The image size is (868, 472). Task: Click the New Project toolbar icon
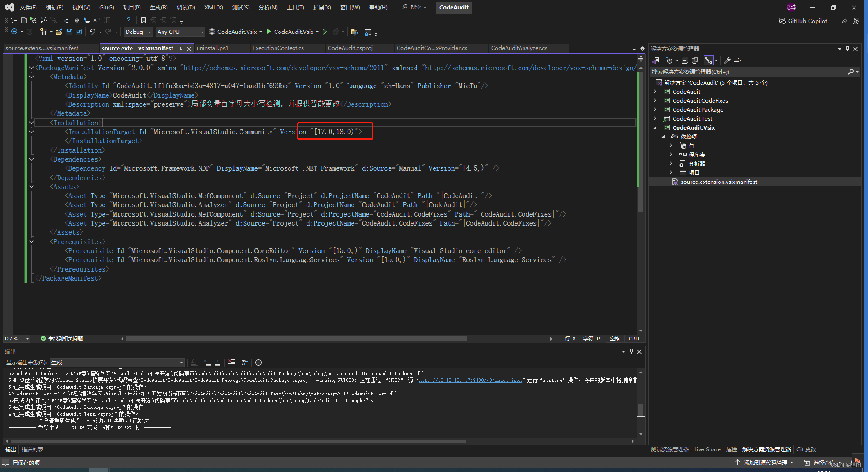coord(44,32)
